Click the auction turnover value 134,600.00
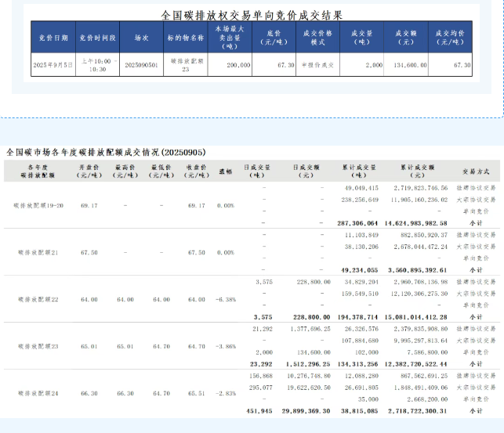 [407, 65]
